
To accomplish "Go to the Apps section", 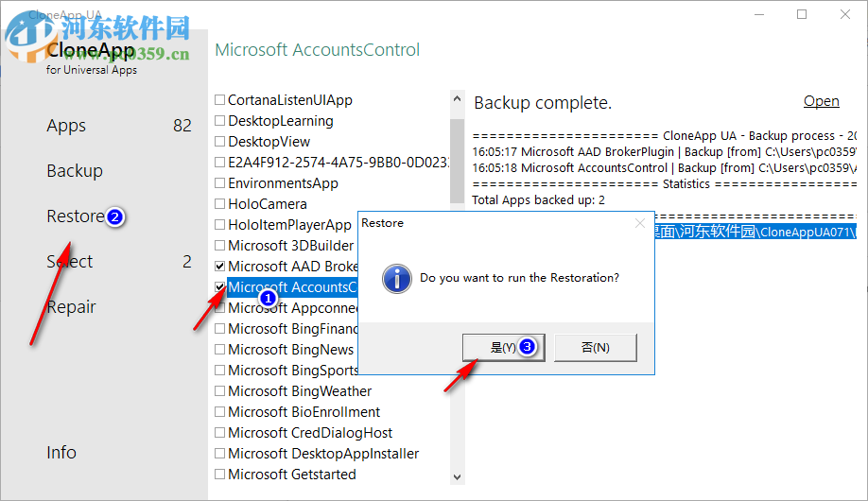I will 66,126.
